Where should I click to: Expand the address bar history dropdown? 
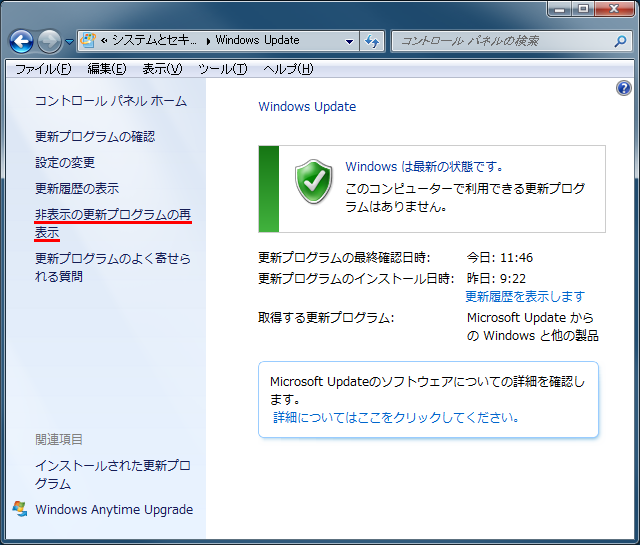(x=349, y=41)
